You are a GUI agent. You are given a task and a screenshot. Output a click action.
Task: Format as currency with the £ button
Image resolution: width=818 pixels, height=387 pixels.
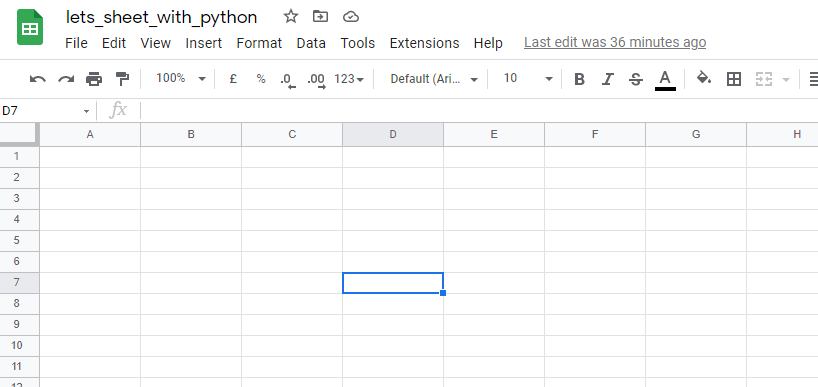233,79
